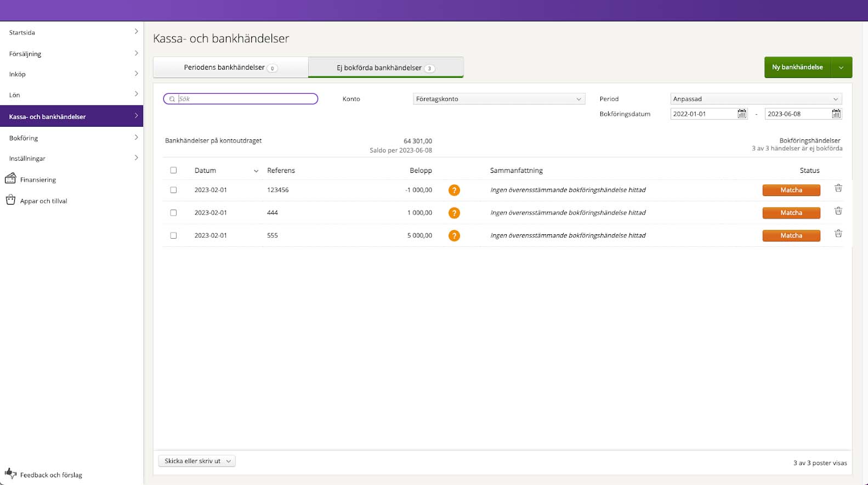Screen dimensions: 868x485
Task: Open the Feedback och förslag link
Action: coord(51,475)
